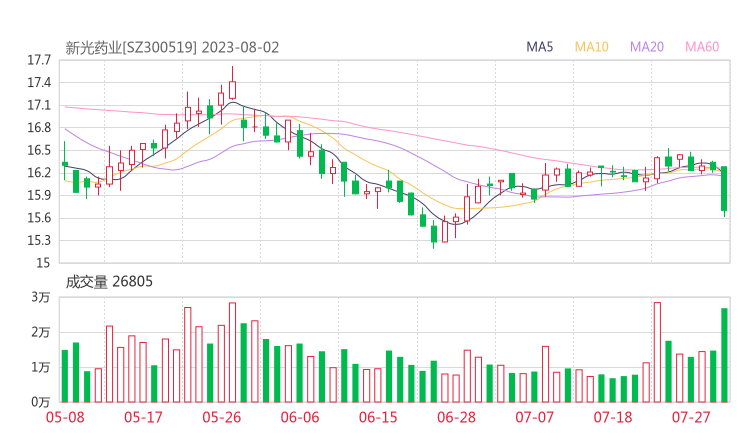
Task: Click the stock title 新光药业[SZ300519] 2023-08-02
Action: 172,48
